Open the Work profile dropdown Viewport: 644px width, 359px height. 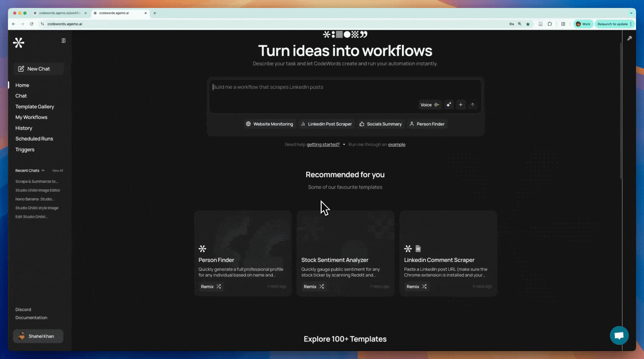(583, 24)
